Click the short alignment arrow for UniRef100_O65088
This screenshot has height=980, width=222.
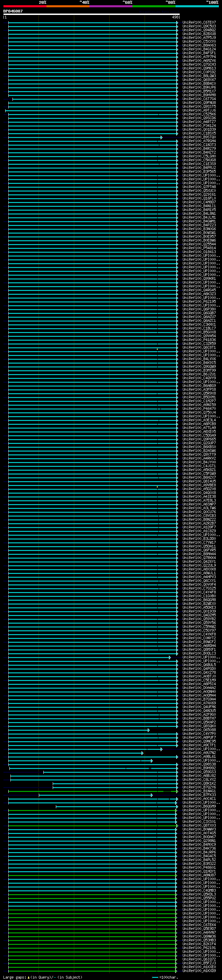79,730
